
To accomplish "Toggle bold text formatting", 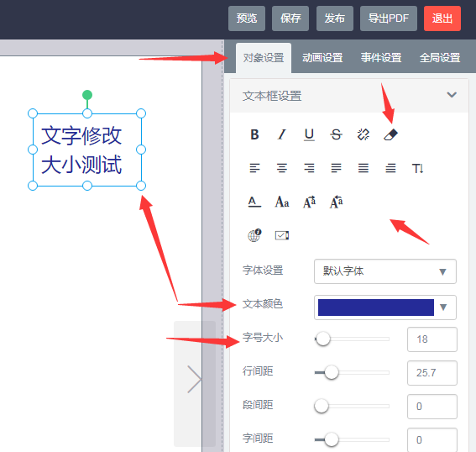I will coord(254,134).
